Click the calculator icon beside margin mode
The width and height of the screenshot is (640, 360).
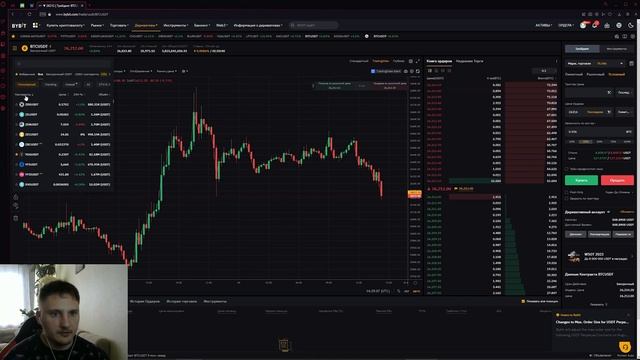(631, 64)
